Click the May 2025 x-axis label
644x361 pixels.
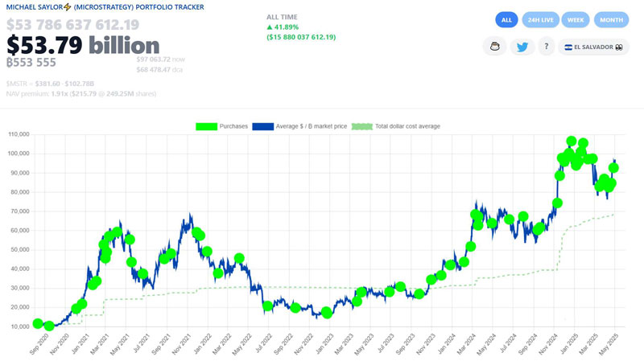point(609,344)
